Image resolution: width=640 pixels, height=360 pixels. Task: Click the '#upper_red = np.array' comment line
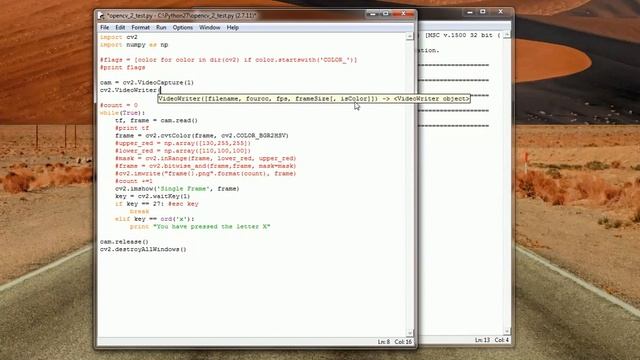tap(183, 143)
